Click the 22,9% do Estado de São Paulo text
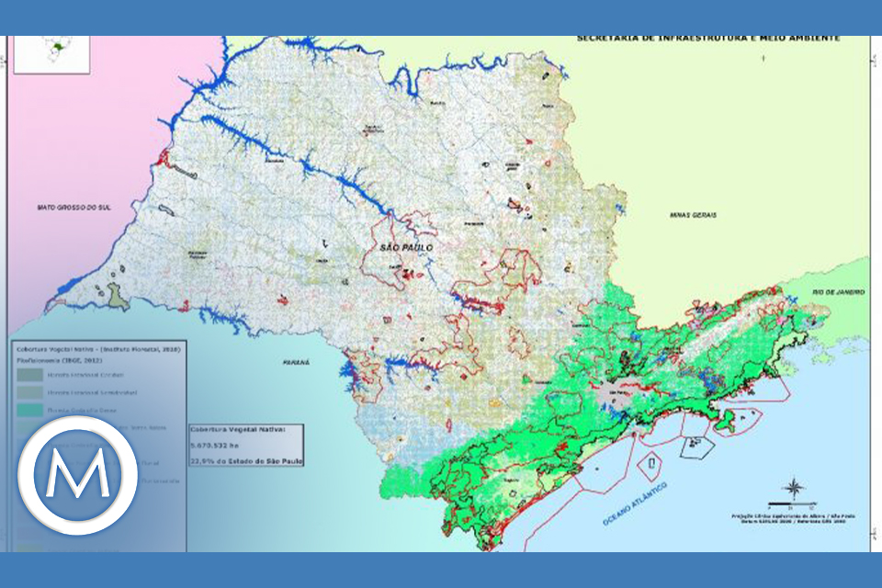This screenshot has width=882, height=588. coord(245,459)
